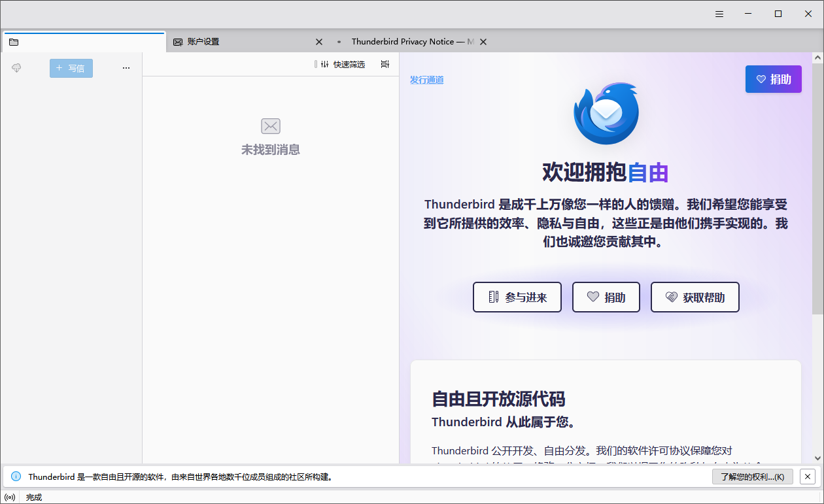Screen dimensions: 824x504
Task: Open the 发行通道 link
Action: coord(426,79)
